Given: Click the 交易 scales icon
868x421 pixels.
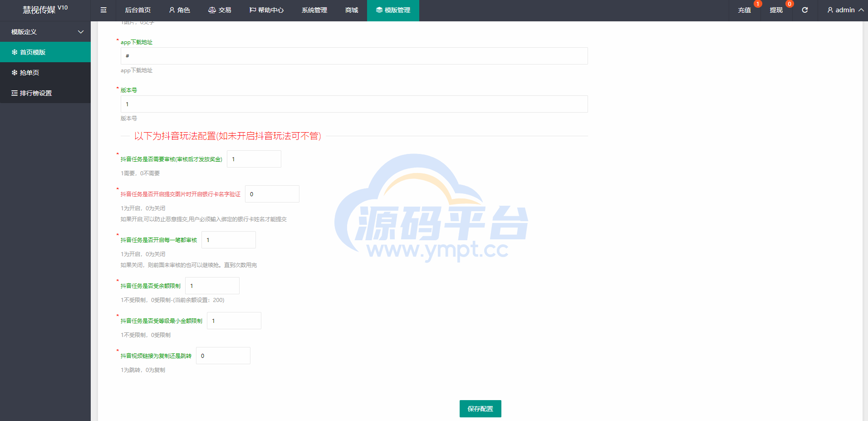Looking at the screenshot, I should pos(212,10).
